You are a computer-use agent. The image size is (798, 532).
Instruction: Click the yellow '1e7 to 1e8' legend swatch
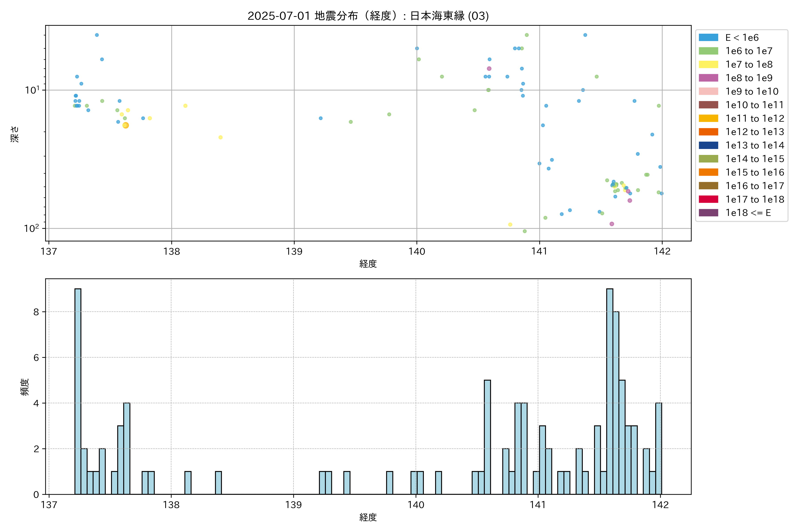tap(708, 65)
